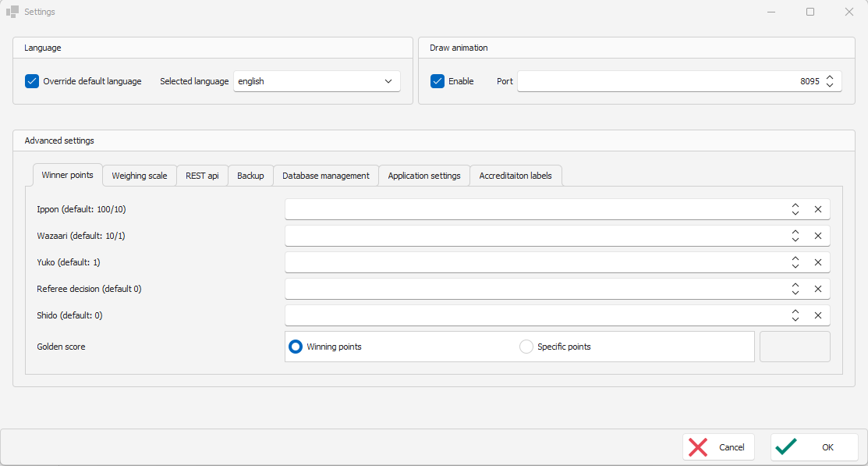Select Winning points for Golden score

pos(296,347)
